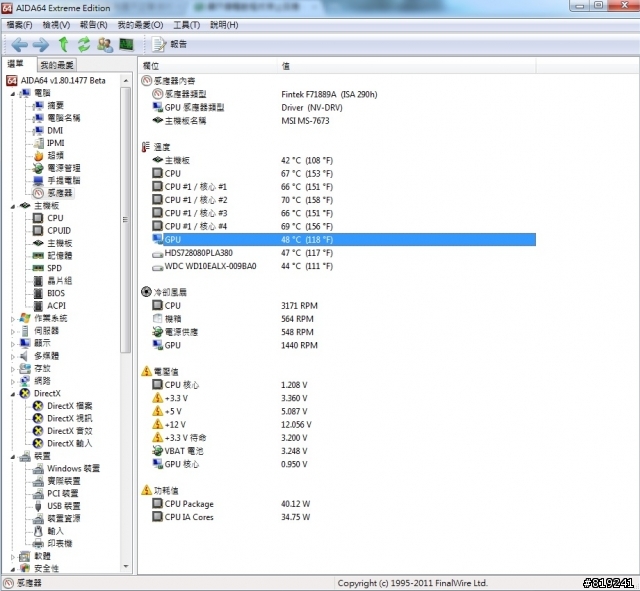Click the 報告 report toolbar button
The width and height of the screenshot is (640, 591).
169,44
